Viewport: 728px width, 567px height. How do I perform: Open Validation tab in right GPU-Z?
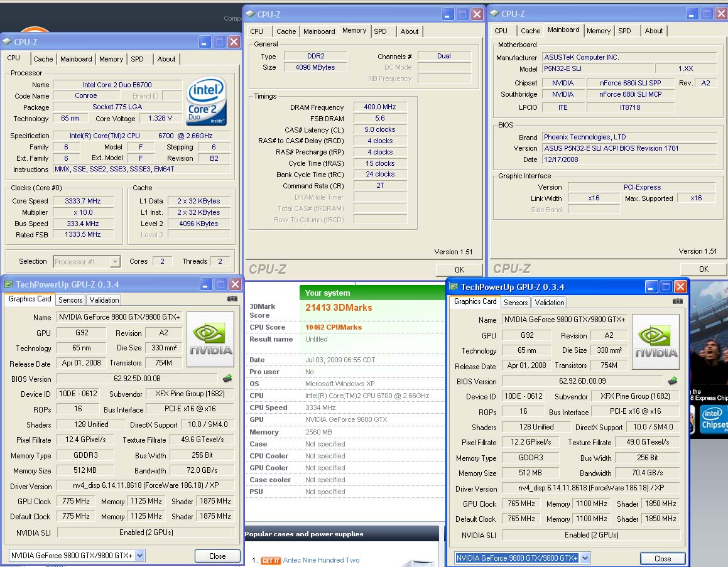point(549,302)
